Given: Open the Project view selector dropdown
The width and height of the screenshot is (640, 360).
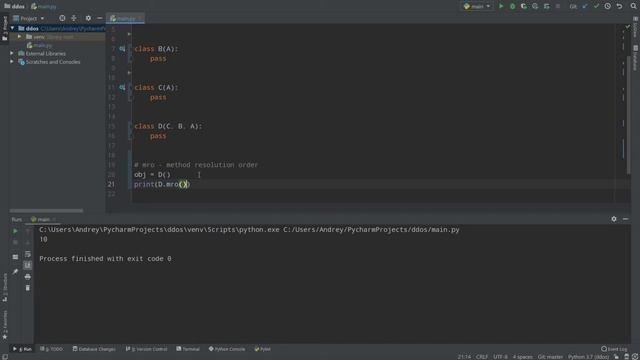Looking at the screenshot, I should 29,18.
